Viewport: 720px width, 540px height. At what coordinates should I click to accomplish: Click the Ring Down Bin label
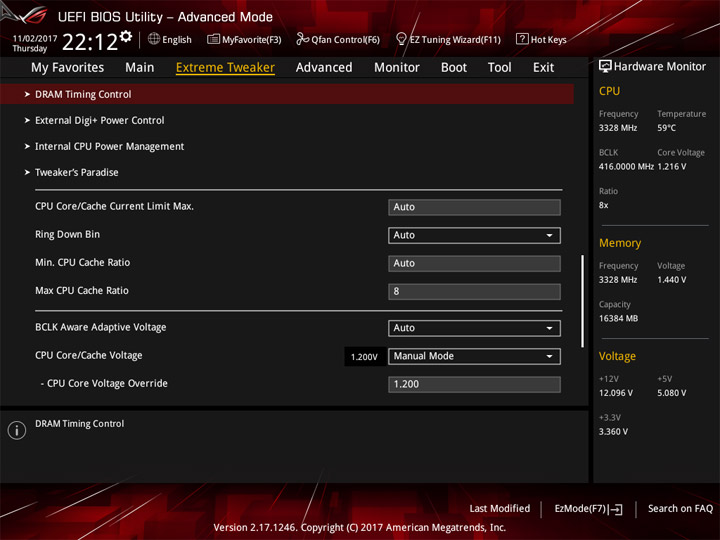click(68, 235)
